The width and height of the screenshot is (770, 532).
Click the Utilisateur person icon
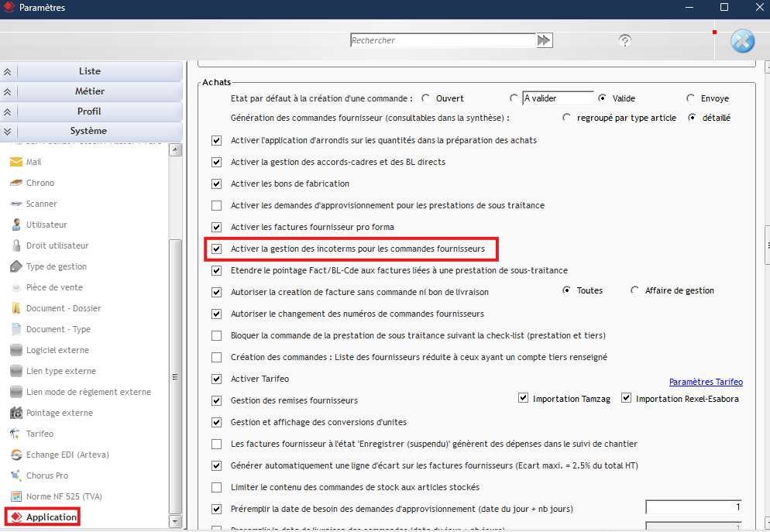pos(16,225)
